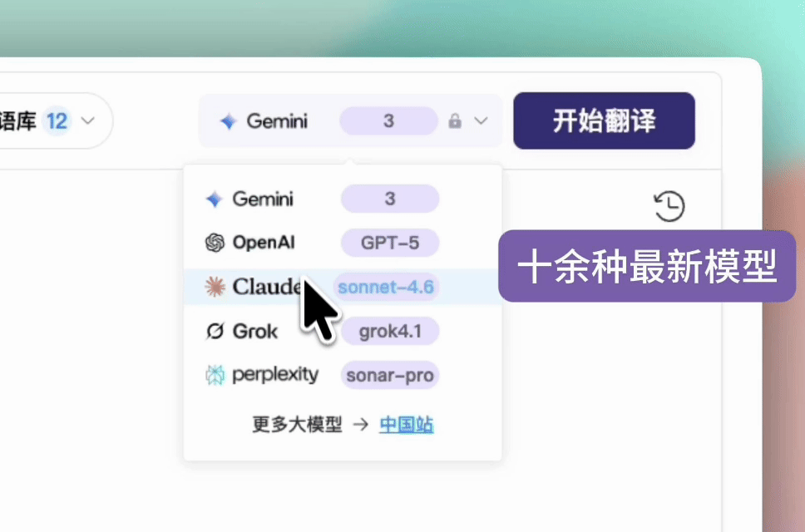
Task: Click the Gemini name in top selector
Action: tap(277, 121)
